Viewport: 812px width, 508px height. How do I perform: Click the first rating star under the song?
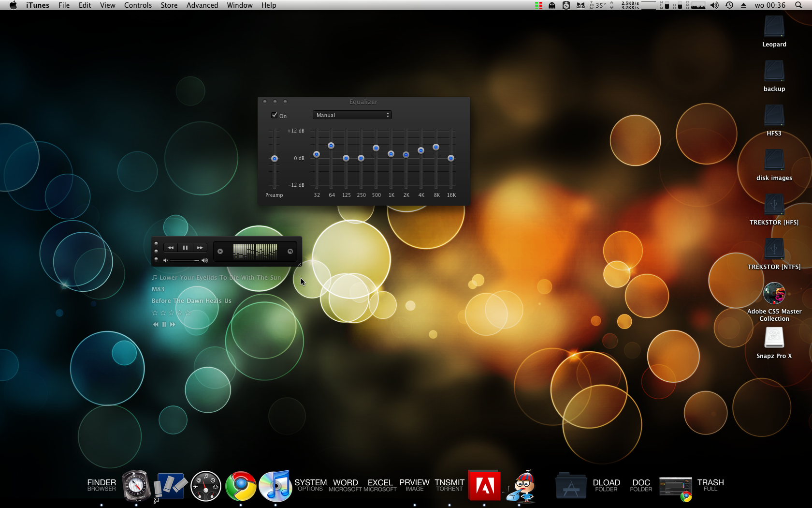[x=155, y=313]
